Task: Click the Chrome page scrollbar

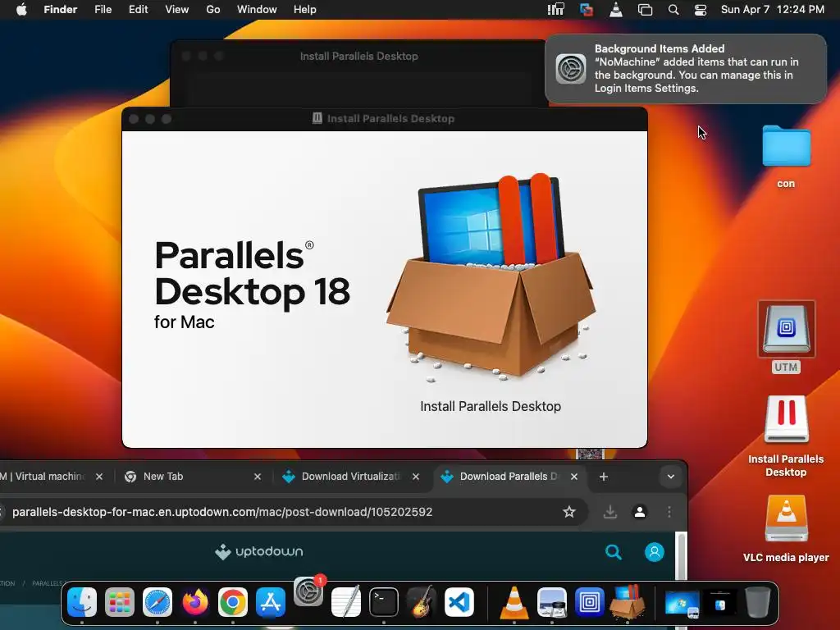Action: click(682, 555)
